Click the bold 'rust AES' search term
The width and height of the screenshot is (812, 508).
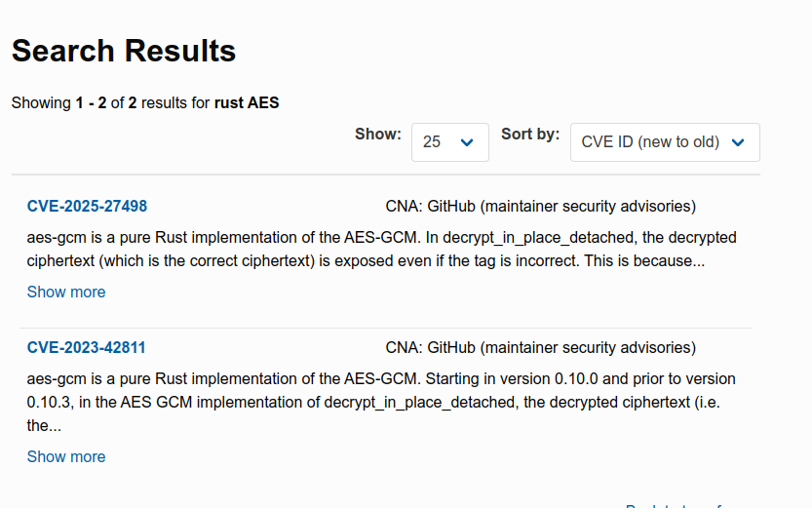pos(247,102)
